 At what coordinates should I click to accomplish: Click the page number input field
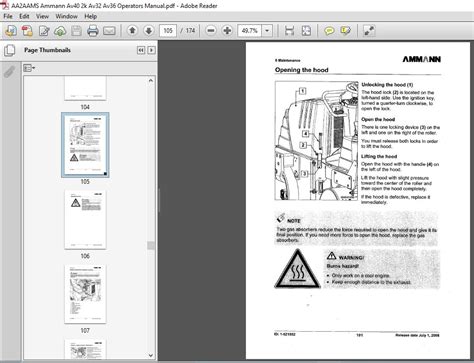coord(168,31)
